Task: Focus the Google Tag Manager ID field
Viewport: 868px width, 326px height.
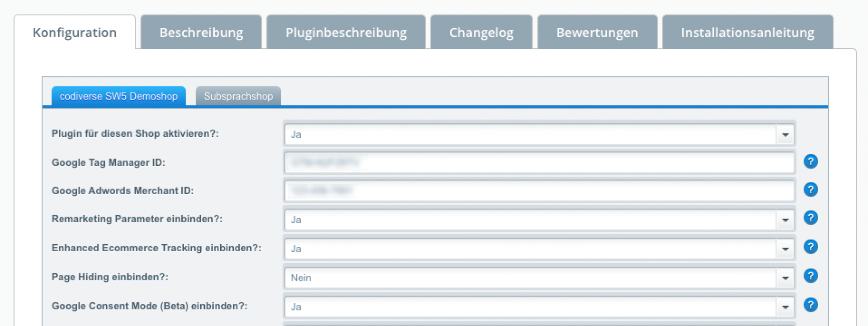Action: (539, 163)
